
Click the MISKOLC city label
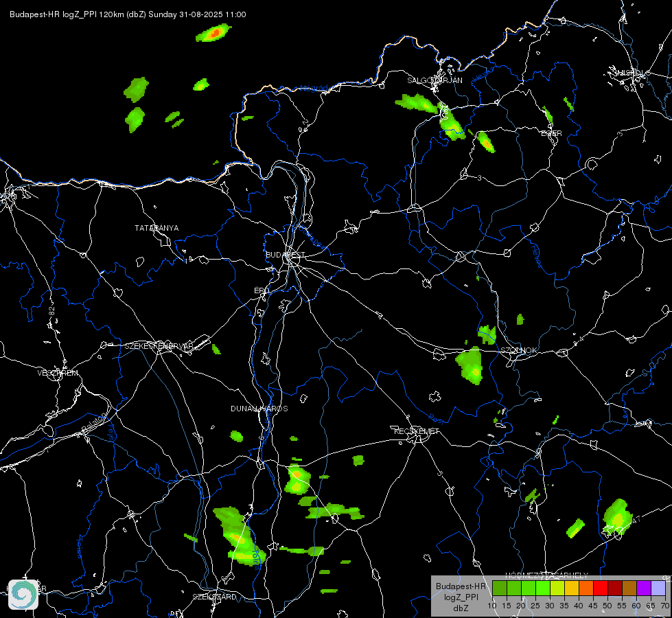(x=632, y=73)
